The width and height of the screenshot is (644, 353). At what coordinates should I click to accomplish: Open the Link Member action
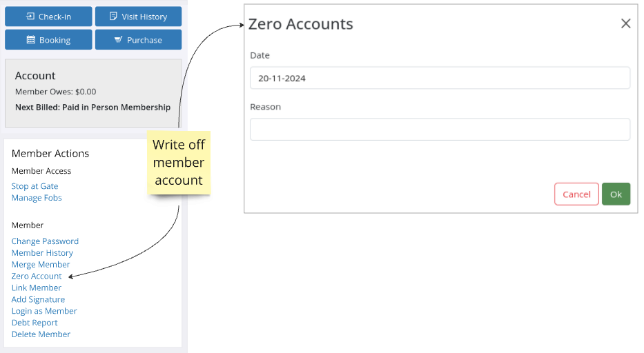pos(36,288)
